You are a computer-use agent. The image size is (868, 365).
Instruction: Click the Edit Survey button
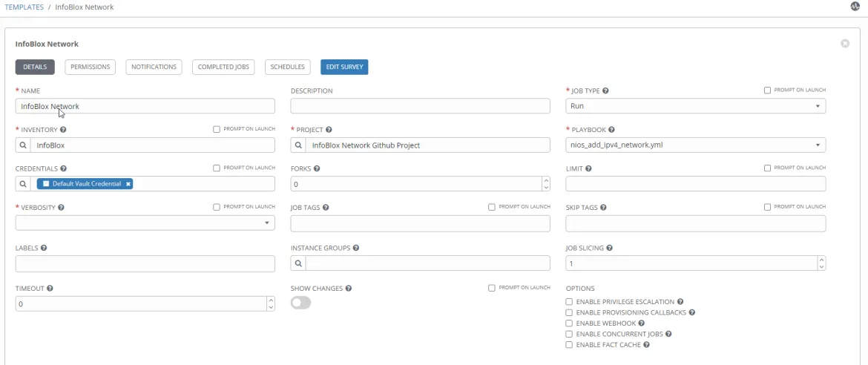click(344, 67)
